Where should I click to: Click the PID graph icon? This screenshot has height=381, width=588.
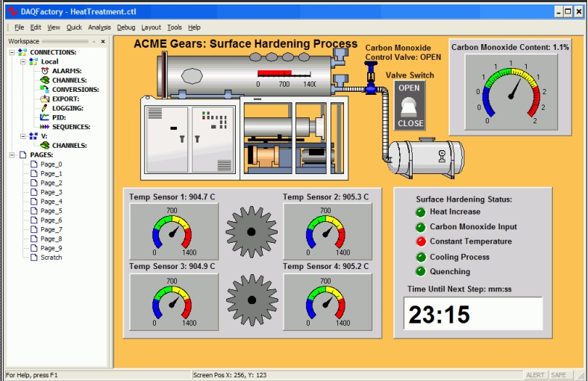[x=45, y=117]
